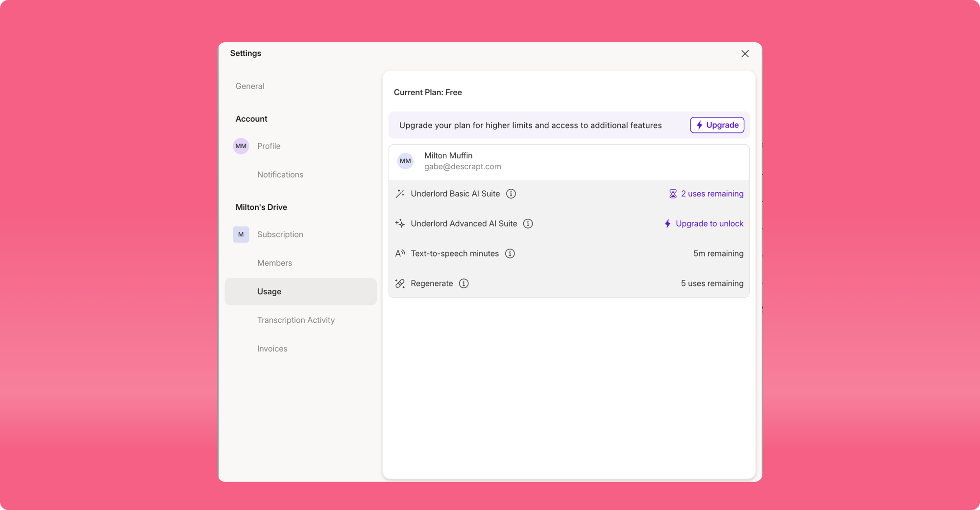Click the Milton's Drive section heading

click(x=261, y=207)
